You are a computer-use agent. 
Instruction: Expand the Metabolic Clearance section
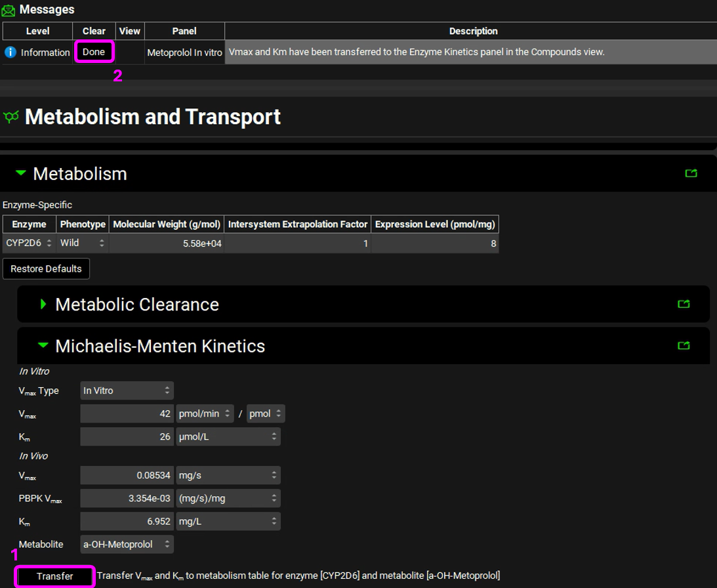point(43,304)
